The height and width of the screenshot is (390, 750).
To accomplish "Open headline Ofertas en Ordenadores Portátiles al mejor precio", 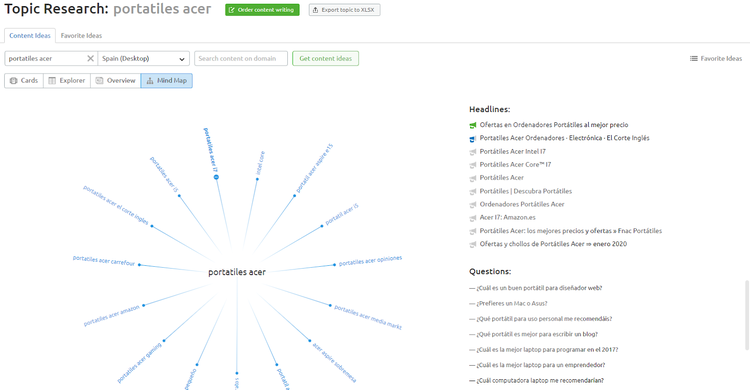I will (x=554, y=125).
